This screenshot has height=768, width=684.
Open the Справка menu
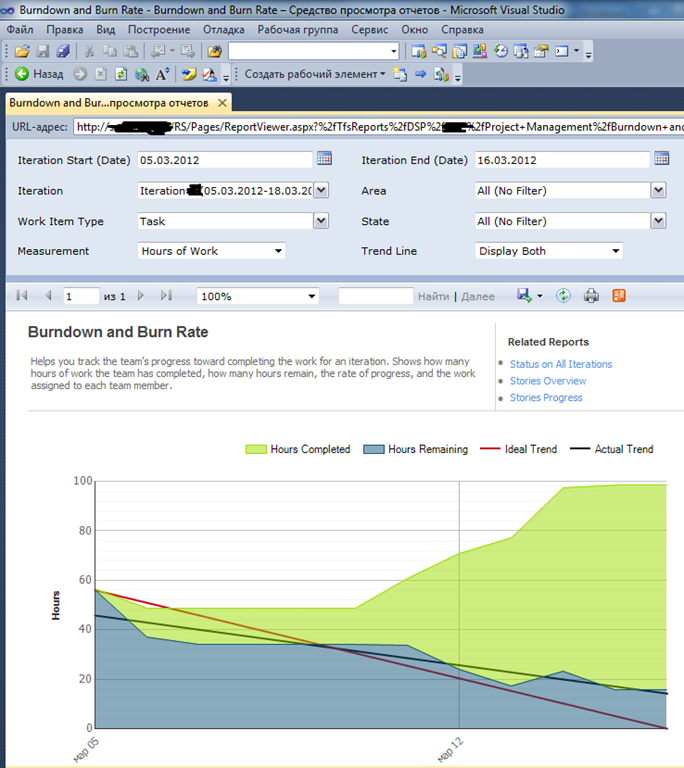coord(462,29)
